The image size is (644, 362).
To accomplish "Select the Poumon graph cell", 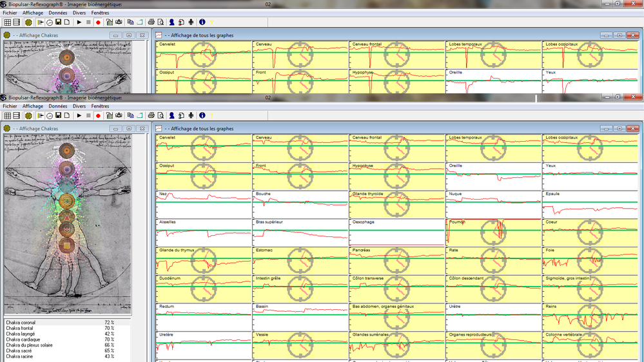I will (493, 232).
